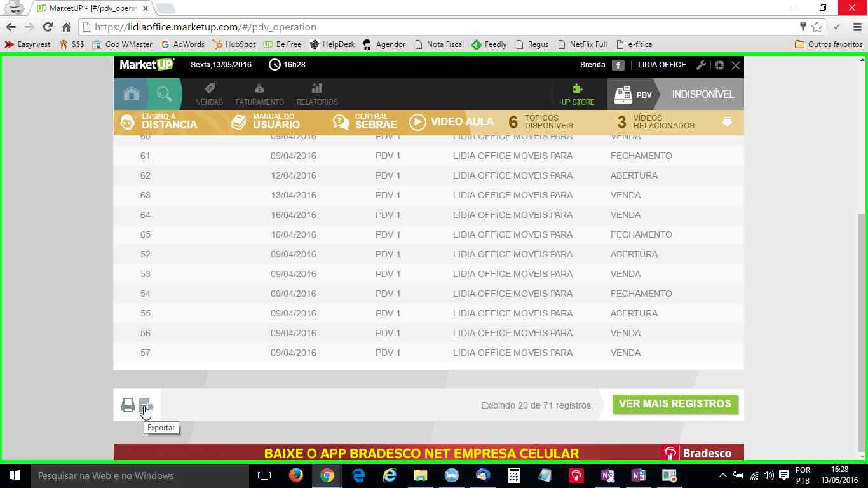Open HubSpot bookmark
Viewport: 868px width, 488px height.
pos(234,44)
